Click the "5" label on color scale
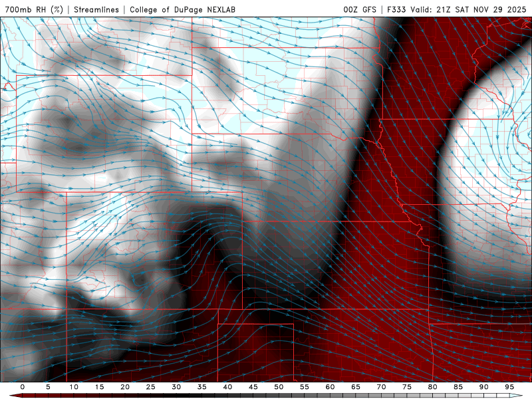The image size is (532, 399). pyautogui.click(x=48, y=387)
